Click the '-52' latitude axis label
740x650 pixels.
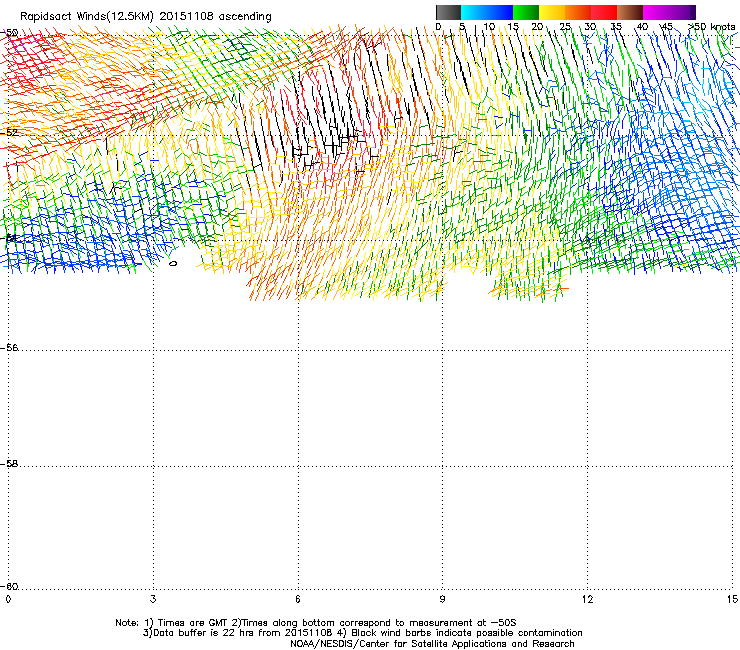9,133
